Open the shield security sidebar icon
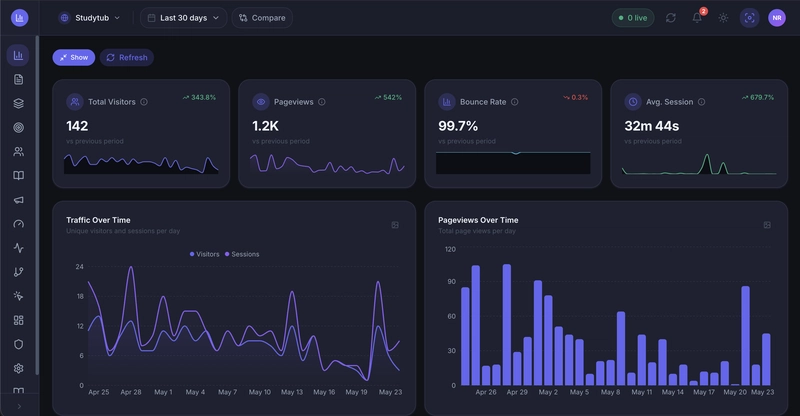 18,344
